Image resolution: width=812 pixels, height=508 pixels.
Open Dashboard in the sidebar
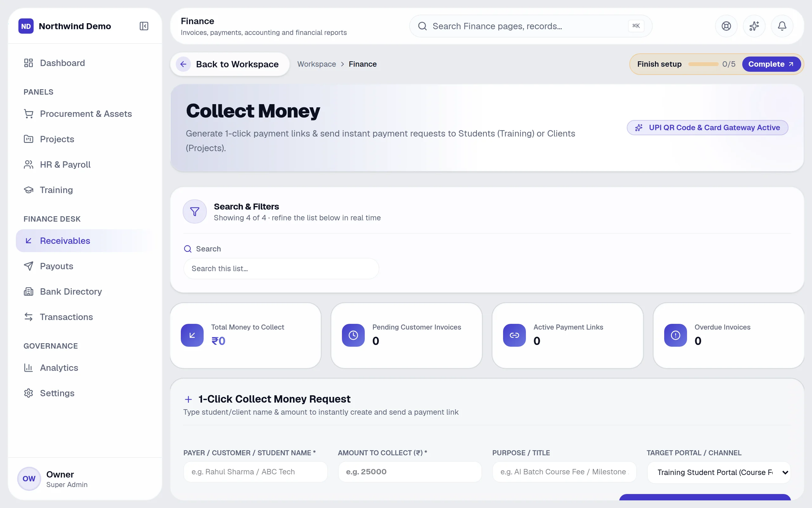pos(85,63)
